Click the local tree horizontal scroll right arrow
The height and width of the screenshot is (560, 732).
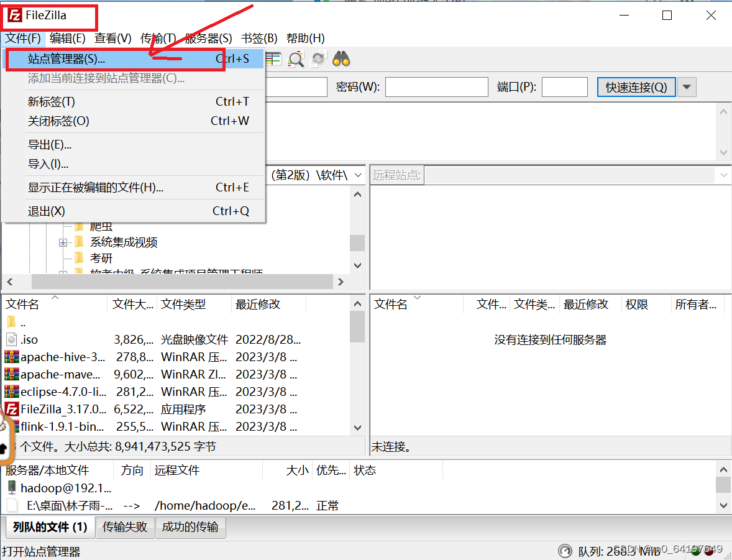tap(341, 282)
